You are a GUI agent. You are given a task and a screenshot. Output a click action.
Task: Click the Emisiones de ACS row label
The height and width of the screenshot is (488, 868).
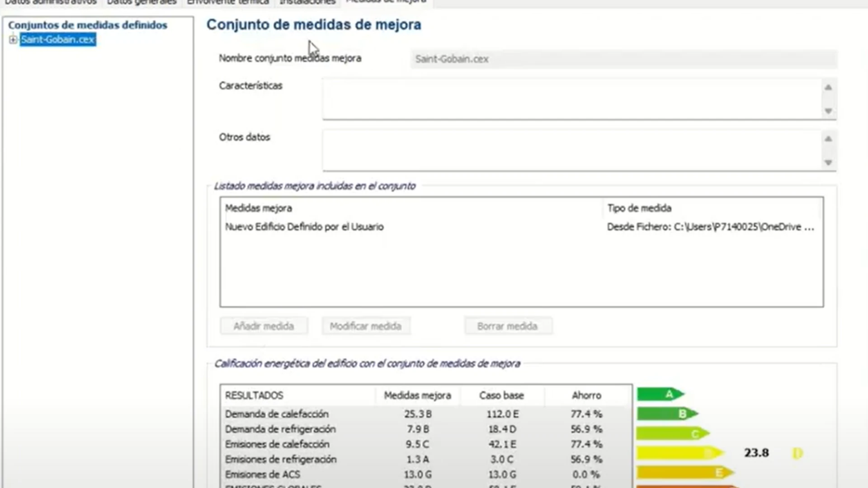pyautogui.click(x=263, y=474)
